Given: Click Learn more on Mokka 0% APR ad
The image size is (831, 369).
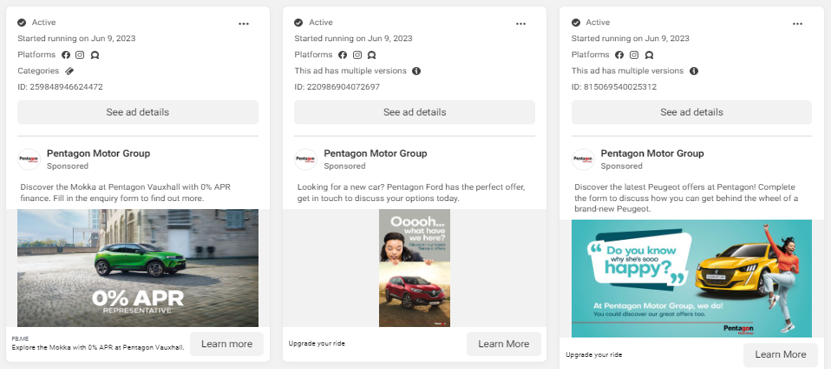Looking at the screenshot, I should coord(227,344).
